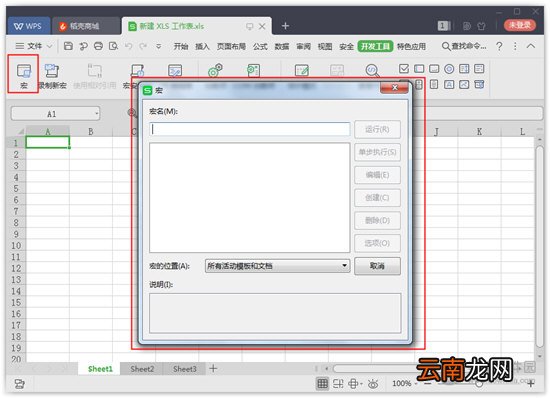The height and width of the screenshot is (398, 550).
Task: Expand quick access toolbar customize arrow
Action: coord(159,46)
